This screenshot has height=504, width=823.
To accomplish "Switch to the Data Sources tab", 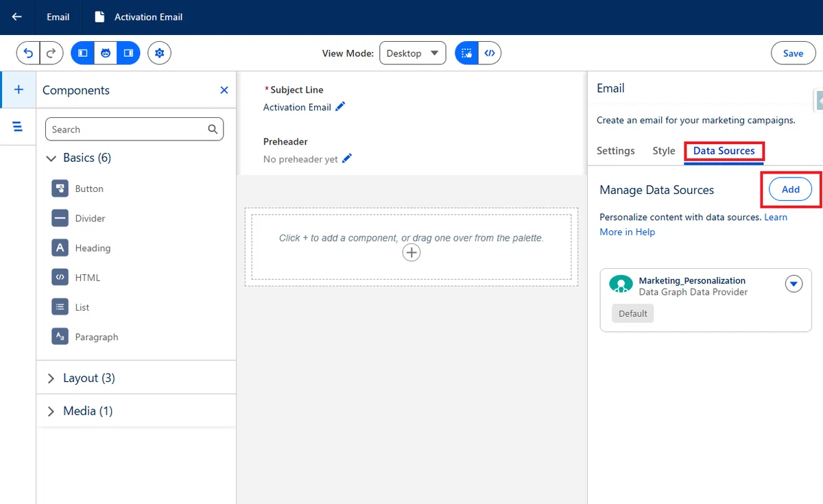I will [x=724, y=151].
